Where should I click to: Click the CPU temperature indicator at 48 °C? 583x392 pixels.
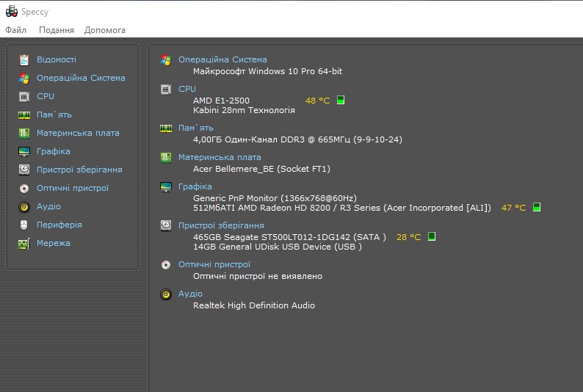[317, 101]
